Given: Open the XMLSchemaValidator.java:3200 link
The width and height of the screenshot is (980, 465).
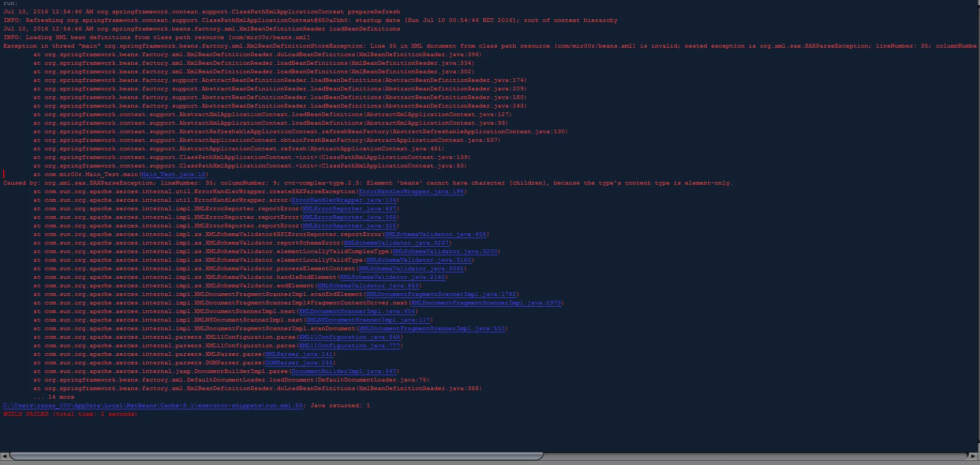Looking at the screenshot, I should 445,251.
